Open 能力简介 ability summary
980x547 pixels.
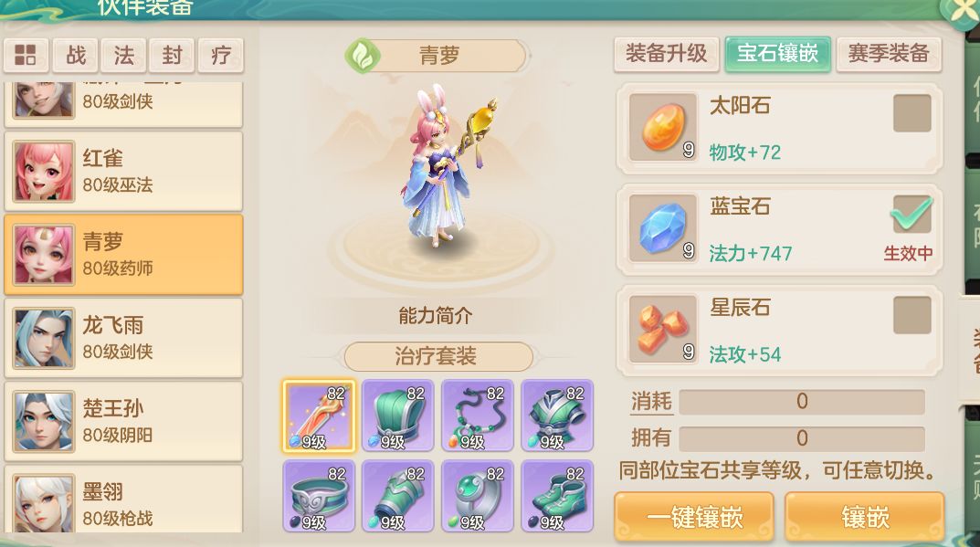coord(436,316)
